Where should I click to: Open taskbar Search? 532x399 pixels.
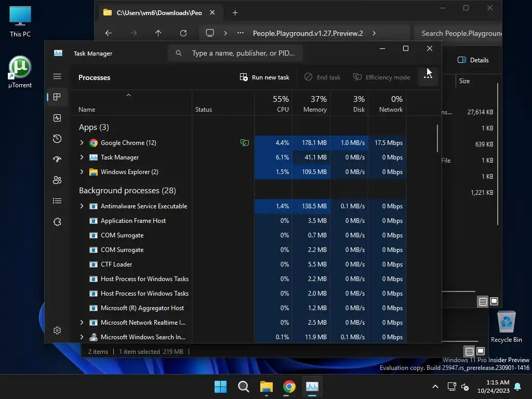(x=243, y=387)
